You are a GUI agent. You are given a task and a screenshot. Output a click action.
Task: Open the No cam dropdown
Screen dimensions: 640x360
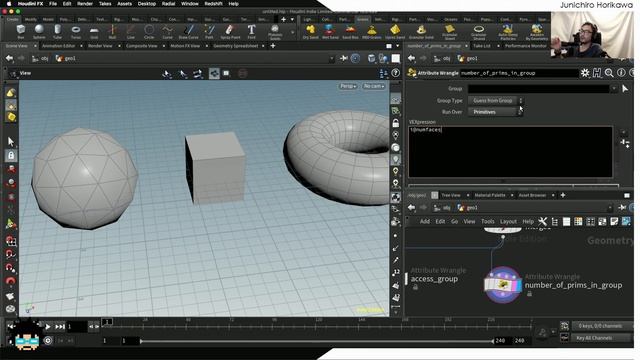pyautogui.click(x=373, y=86)
